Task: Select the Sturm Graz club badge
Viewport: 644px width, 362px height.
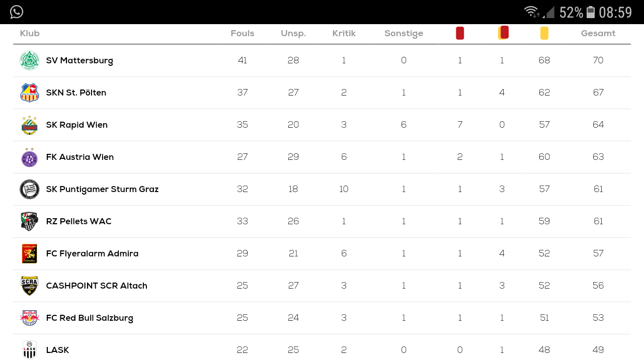Action: [x=29, y=189]
